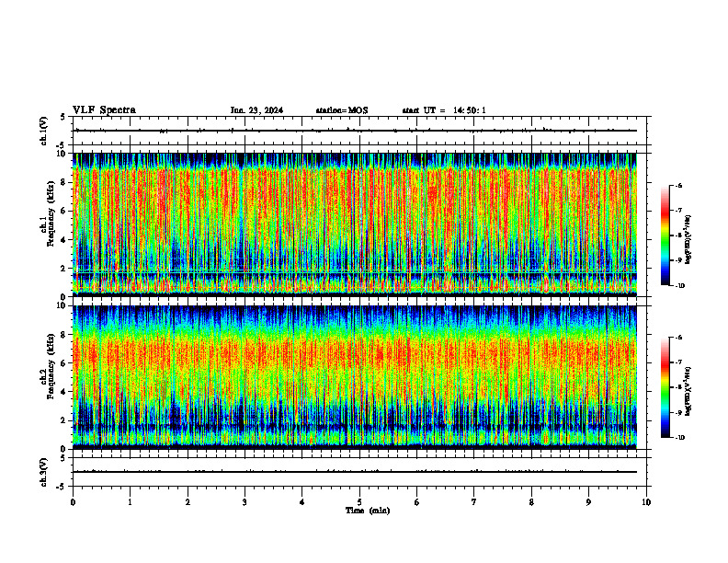Click the "station=MOS" header text

click(342, 110)
